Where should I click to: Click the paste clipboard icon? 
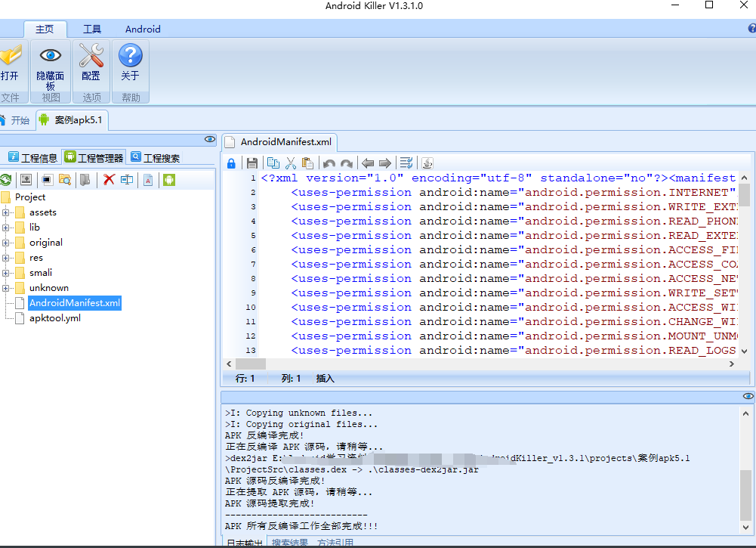(x=307, y=163)
